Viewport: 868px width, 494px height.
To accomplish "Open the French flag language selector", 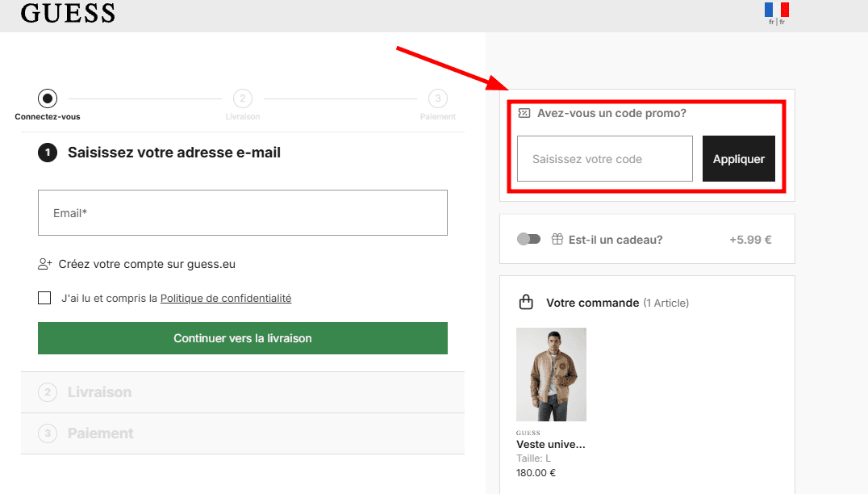I will click(x=777, y=10).
